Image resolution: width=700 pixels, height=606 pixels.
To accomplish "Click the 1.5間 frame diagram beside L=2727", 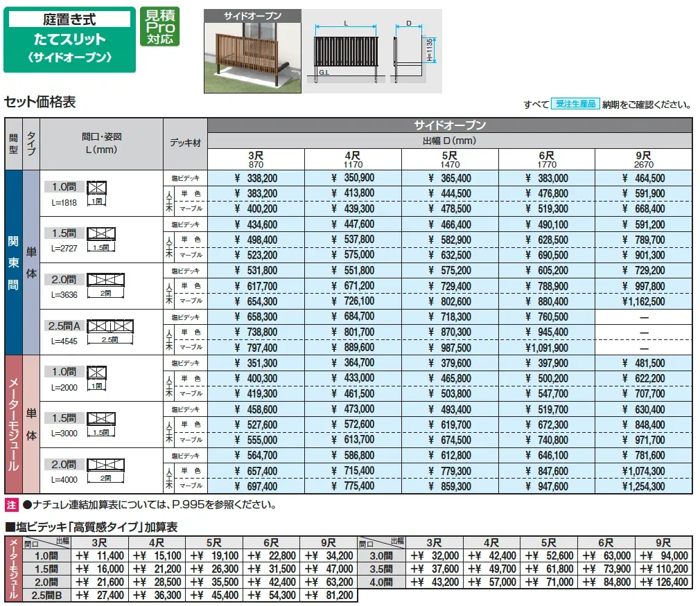I will [101, 239].
